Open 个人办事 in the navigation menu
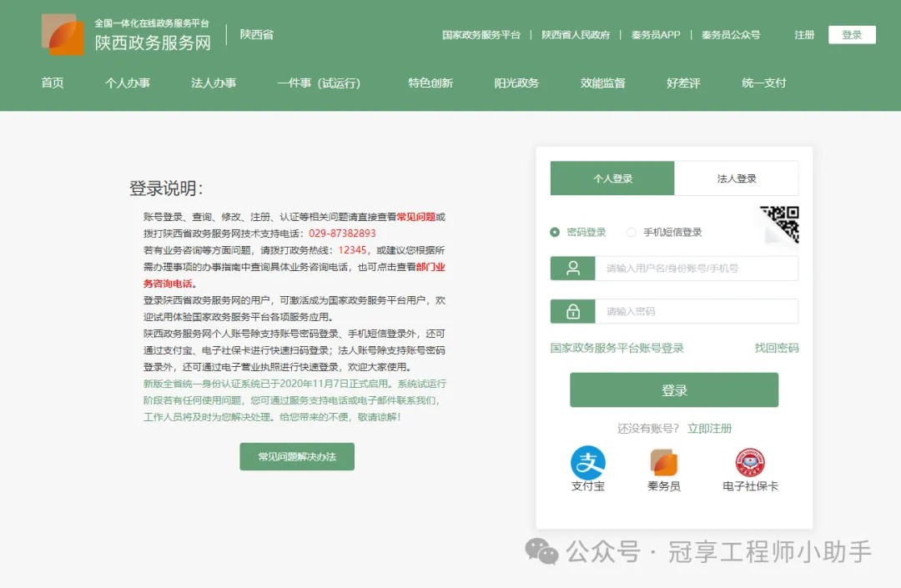The width and height of the screenshot is (901, 588). tap(128, 83)
